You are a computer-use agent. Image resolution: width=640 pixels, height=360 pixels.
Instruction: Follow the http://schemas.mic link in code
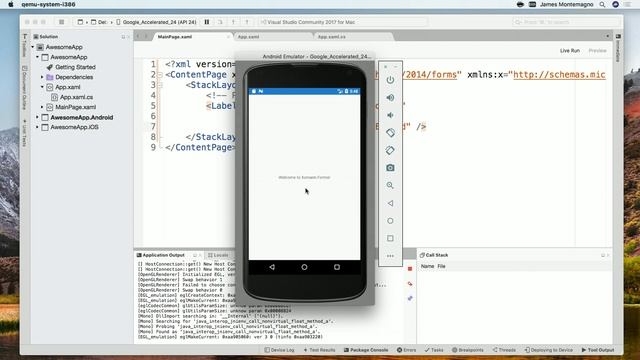(559, 75)
